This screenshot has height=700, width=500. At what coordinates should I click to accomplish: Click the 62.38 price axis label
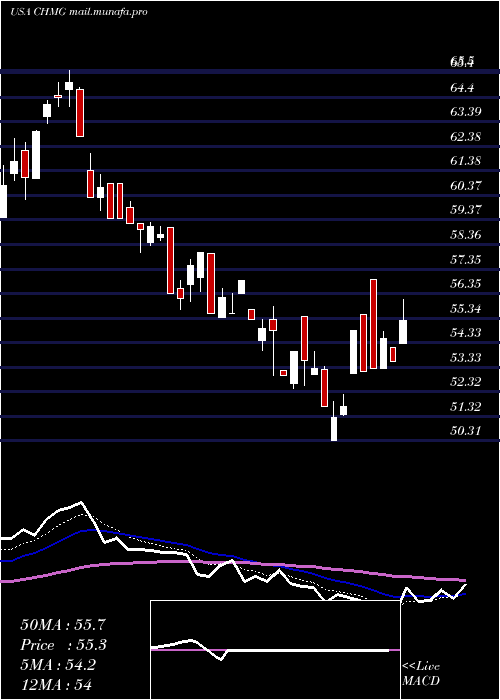pyautogui.click(x=465, y=136)
